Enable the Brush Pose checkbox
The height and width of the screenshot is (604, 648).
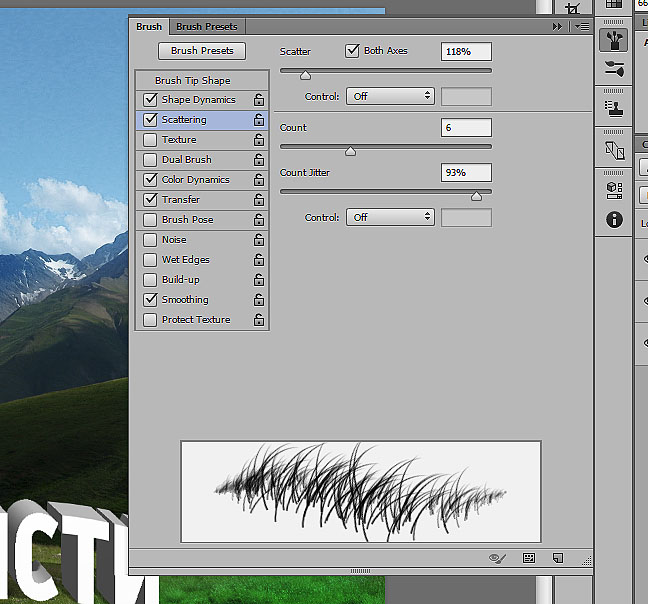tap(150, 219)
